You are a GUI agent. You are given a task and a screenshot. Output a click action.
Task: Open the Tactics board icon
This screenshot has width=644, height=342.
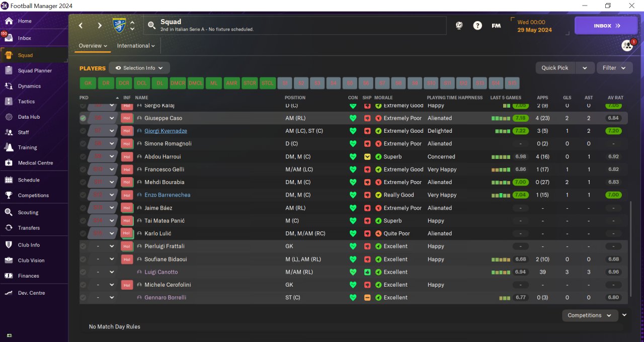pyautogui.click(x=9, y=102)
